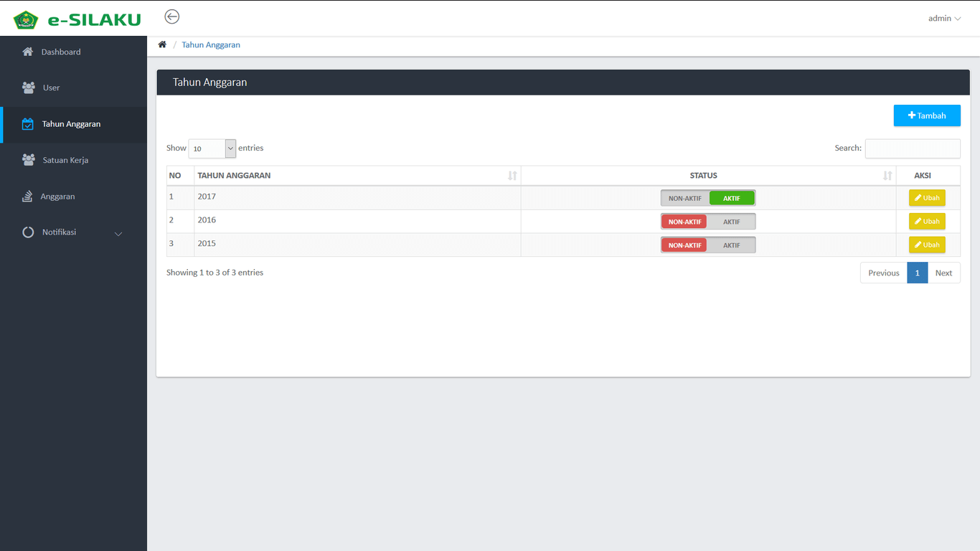
Task: Click the Search input field
Action: point(912,149)
